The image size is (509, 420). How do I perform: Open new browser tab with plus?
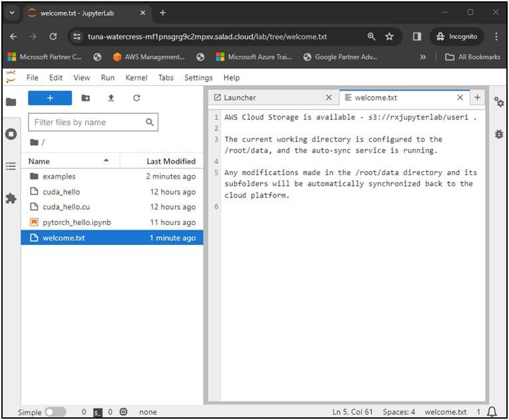pyautogui.click(x=162, y=13)
